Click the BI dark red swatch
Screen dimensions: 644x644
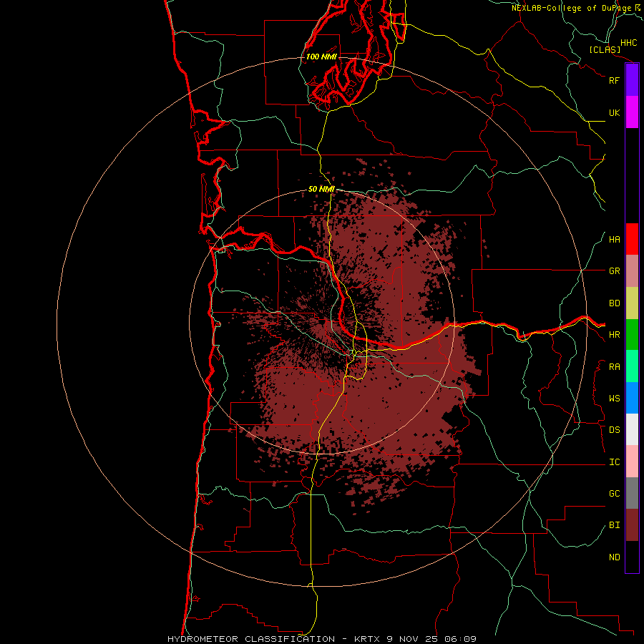pyautogui.click(x=632, y=525)
